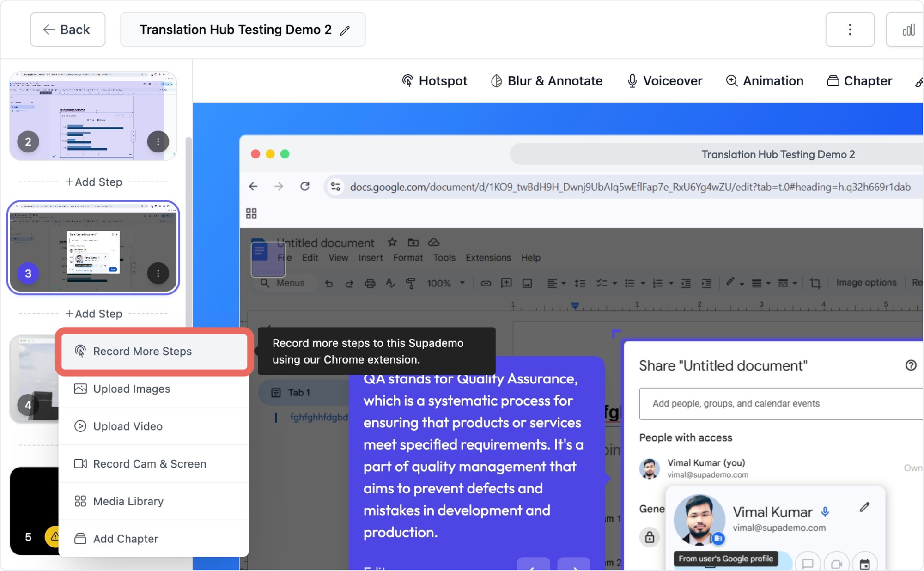Image resolution: width=924 pixels, height=571 pixels.
Task: Open Tools menu in Google Docs
Action: click(x=444, y=258)
